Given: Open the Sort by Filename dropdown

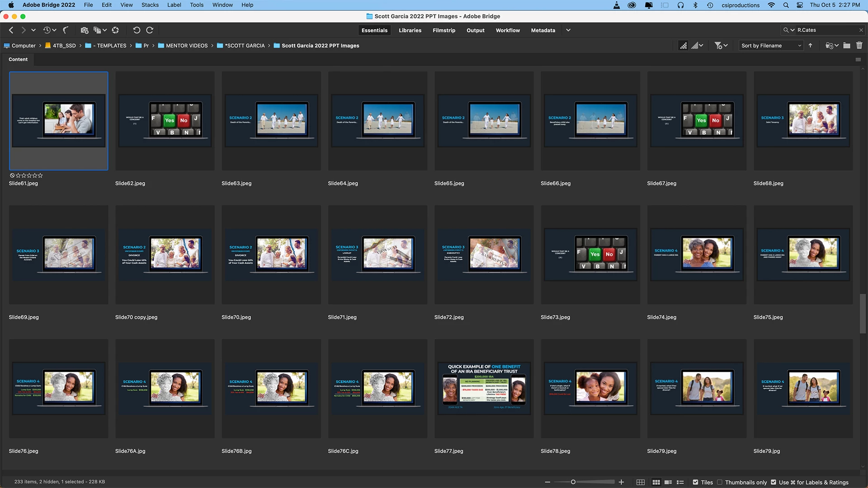Looking at the screenshot, I should (771, 46).
